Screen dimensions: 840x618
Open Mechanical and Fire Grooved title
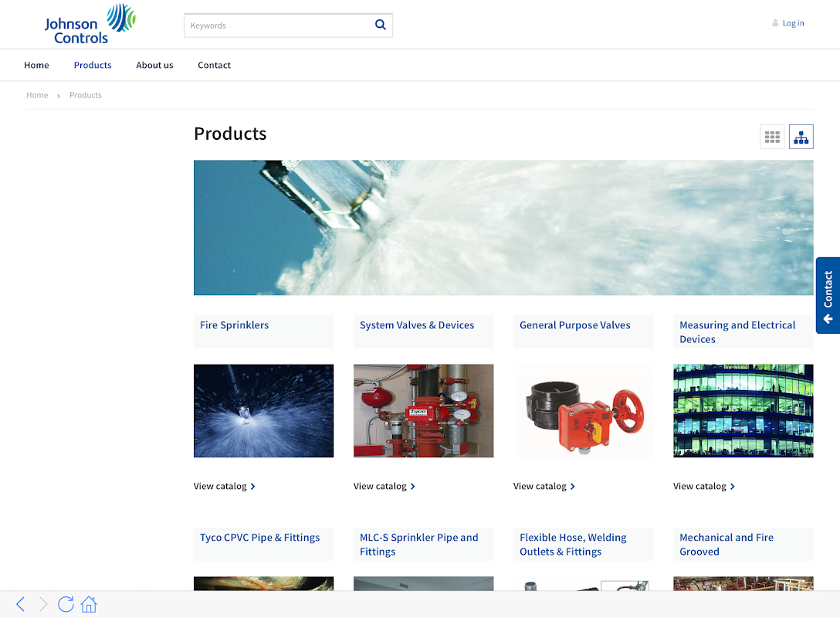(726, 544)
